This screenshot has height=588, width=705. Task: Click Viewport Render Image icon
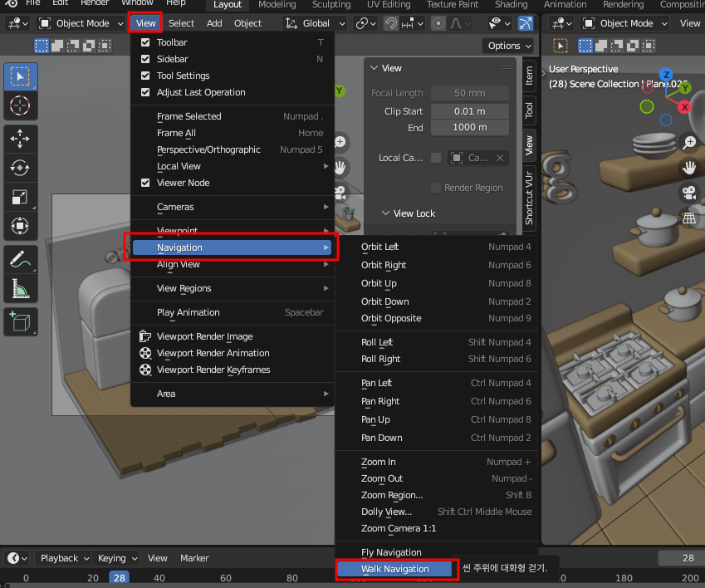point(145,336)
